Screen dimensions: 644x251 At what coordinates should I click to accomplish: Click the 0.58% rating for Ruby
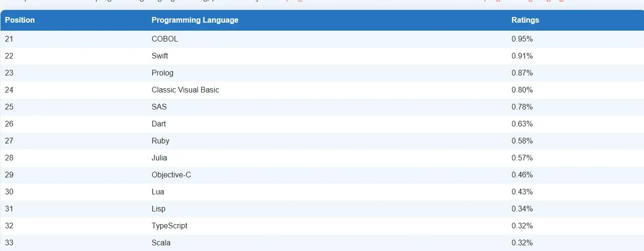[522, 141]
